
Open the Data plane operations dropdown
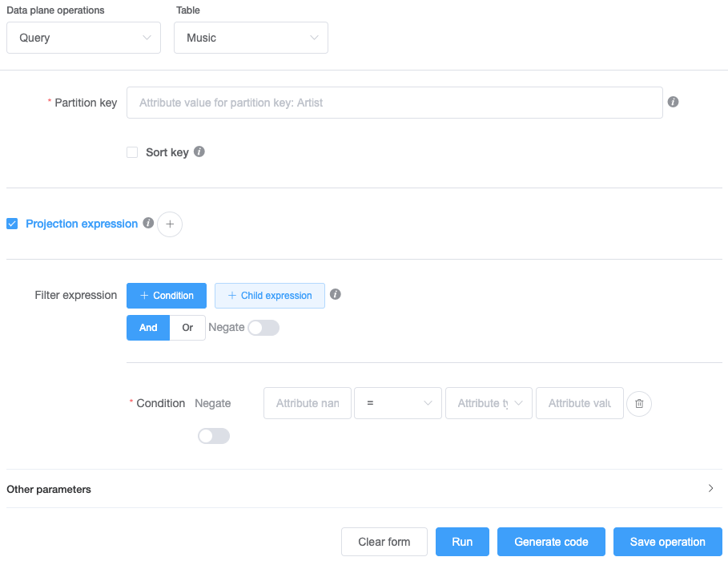[x=83, y=38]
